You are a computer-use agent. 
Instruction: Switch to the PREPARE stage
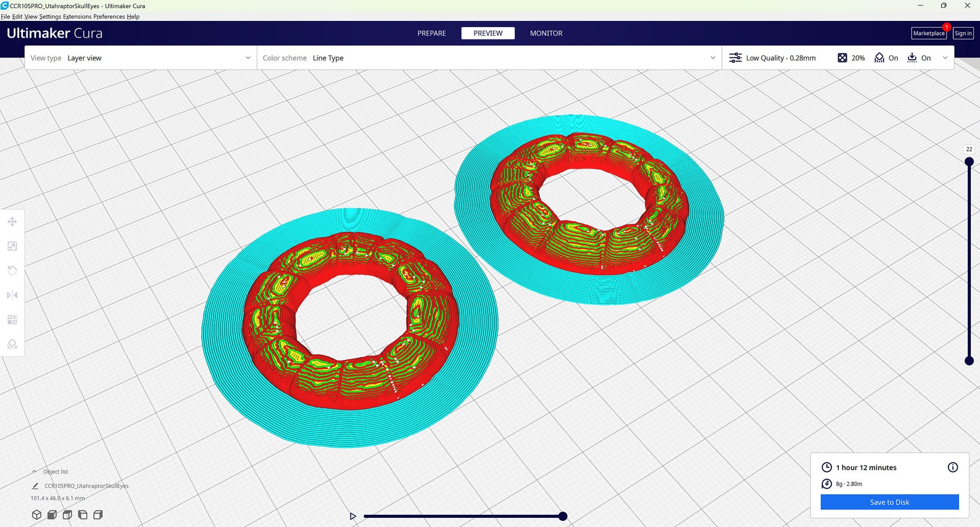(x=431, y=33)
